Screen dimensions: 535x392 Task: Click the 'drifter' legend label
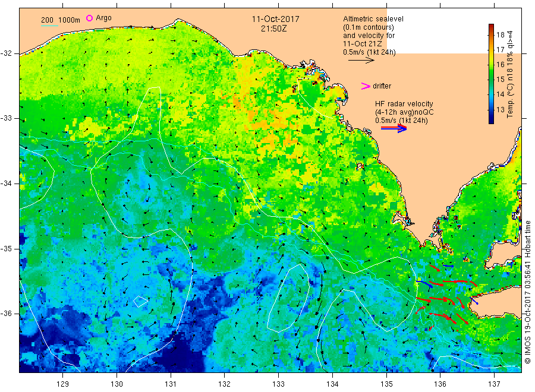(382, 86)
